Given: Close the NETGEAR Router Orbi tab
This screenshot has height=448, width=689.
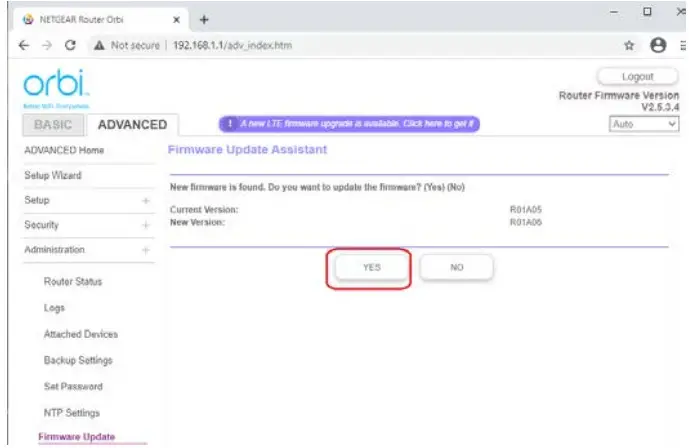Looking at the screenshot, I should click(x=176, y=20).
